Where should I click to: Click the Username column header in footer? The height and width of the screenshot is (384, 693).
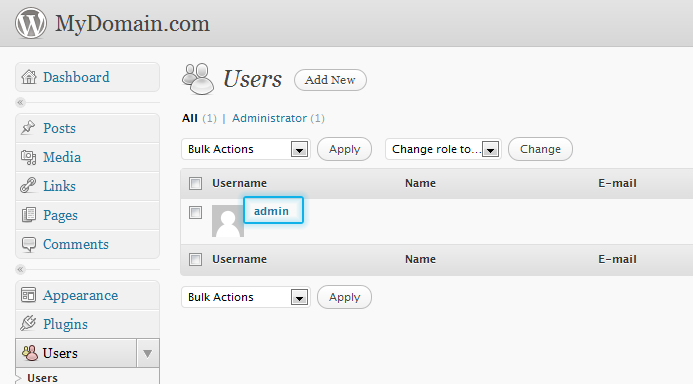coord(239,259)
